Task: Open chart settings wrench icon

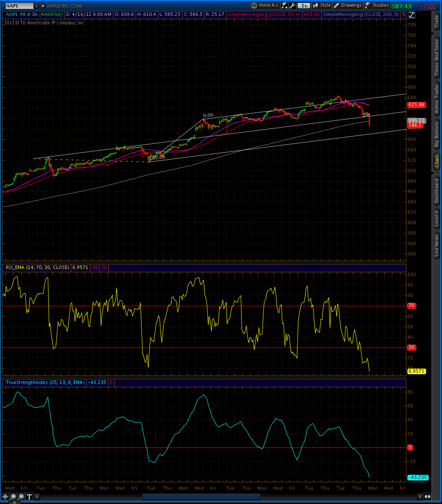Action: coord(293,5)
